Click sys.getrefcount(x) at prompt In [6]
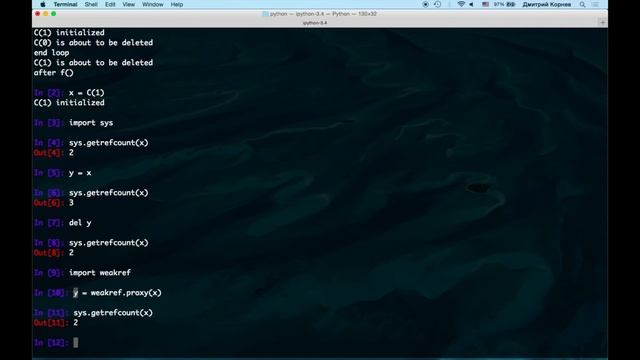640x360 pixels. [109, 193]
